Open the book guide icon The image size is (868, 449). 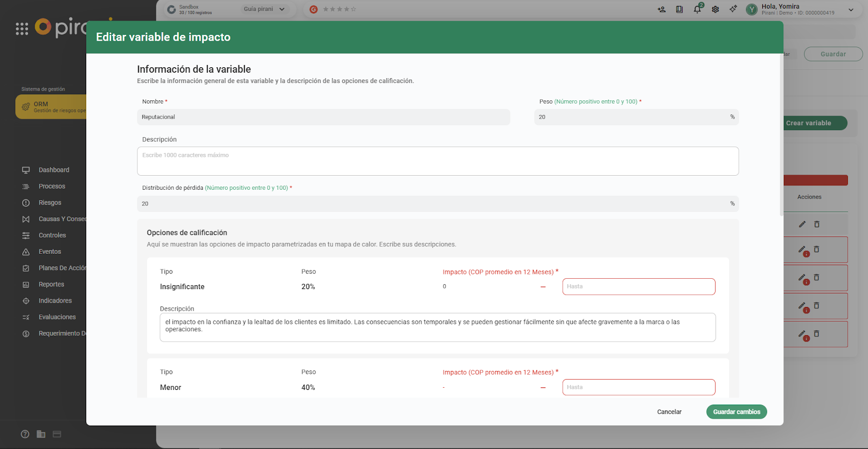(679, 9)
